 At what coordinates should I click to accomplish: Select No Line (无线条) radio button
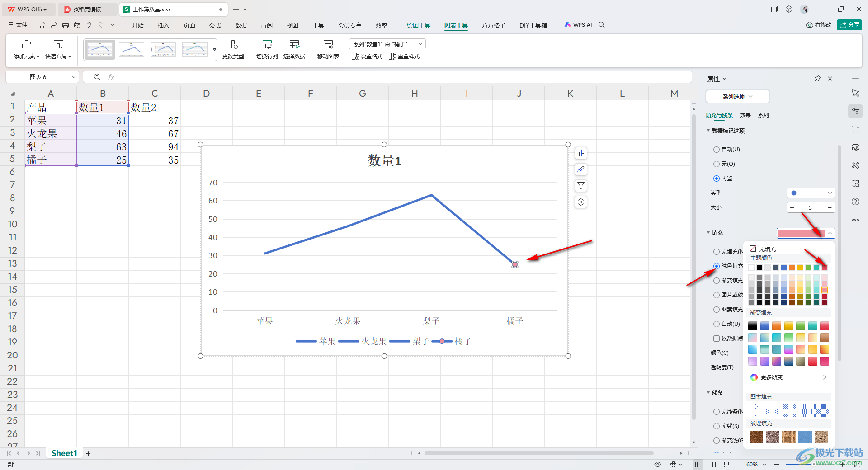click(x=717, y=412)
